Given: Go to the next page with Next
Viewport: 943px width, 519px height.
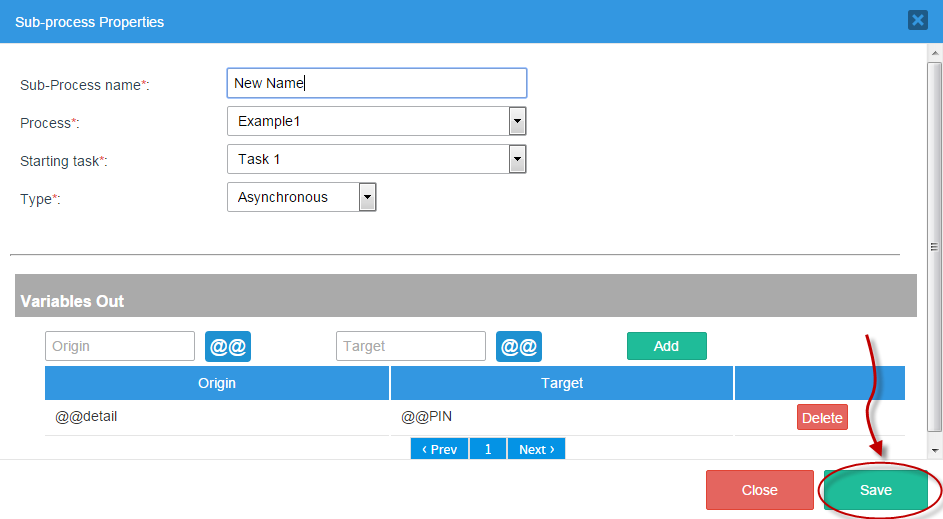Looking at the screenshot, I should pos(536,449).
